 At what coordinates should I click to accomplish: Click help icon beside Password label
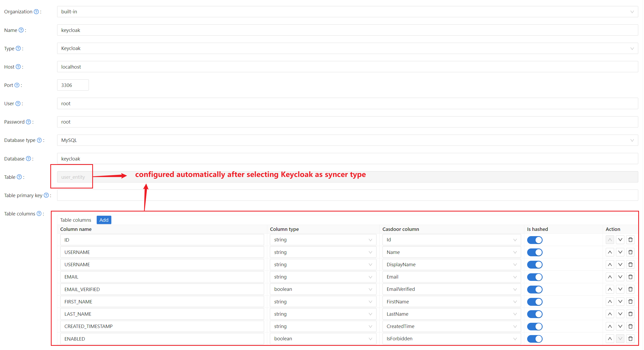pos(29,122)
